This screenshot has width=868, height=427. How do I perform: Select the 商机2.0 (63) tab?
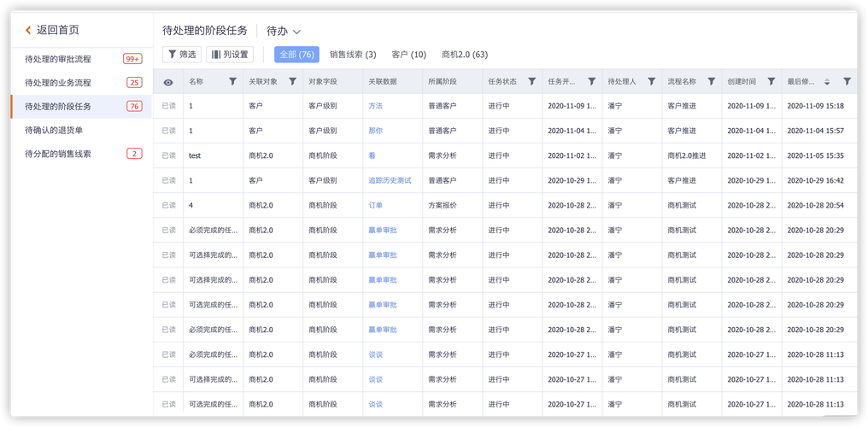point(465,55)
